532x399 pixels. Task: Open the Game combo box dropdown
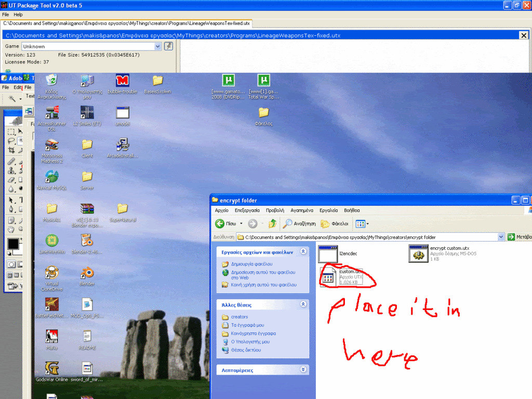pos(157,46)
